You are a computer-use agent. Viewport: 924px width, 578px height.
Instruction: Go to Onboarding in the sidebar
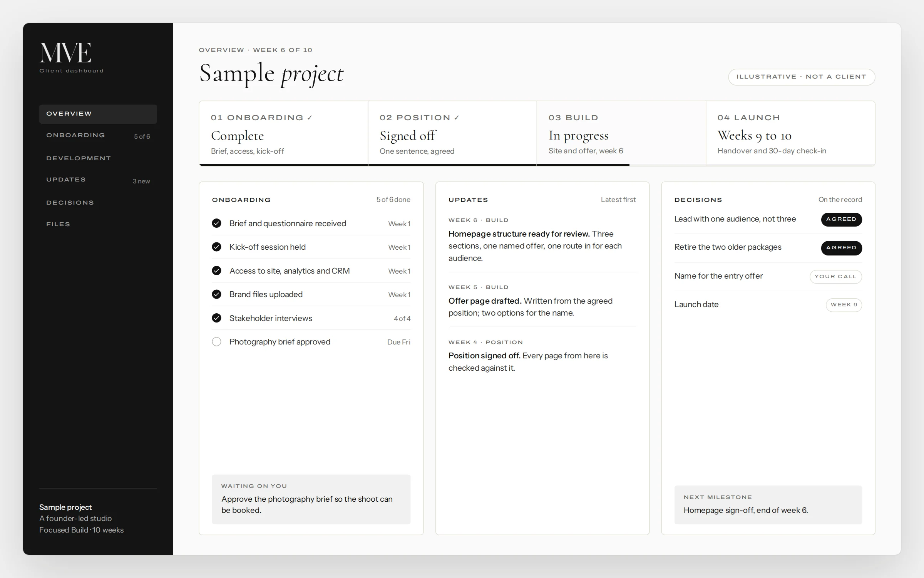(98, 136)
